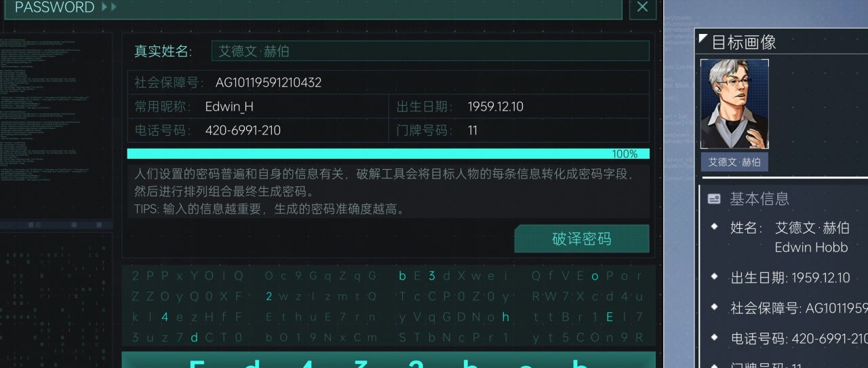Click the diamond bullet next to 电话号码
Viewport: 868px width, 368px height.
pyautogui.click(x=714, y=337)
